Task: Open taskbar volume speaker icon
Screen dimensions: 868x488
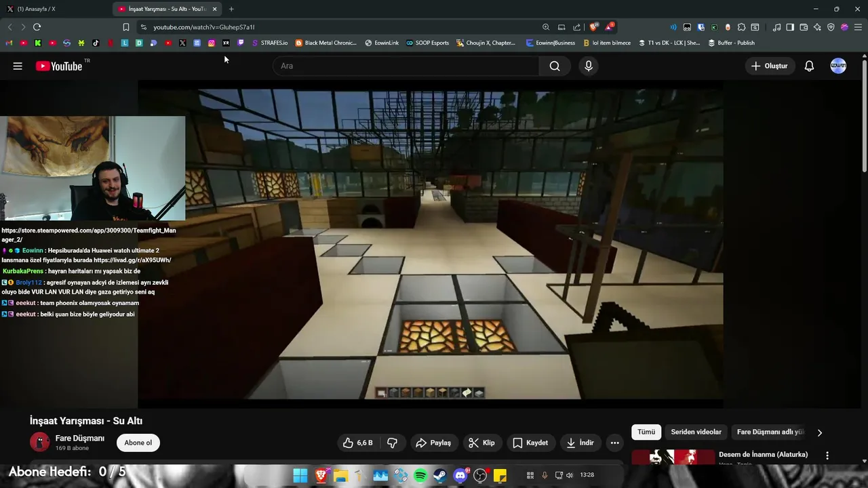Action: point(569,475)
